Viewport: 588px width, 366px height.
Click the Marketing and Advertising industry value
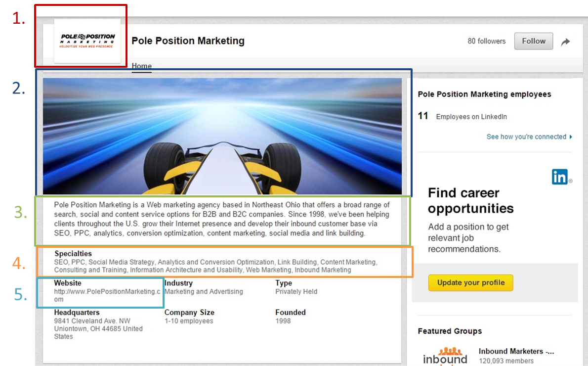[x=204, y=291]
